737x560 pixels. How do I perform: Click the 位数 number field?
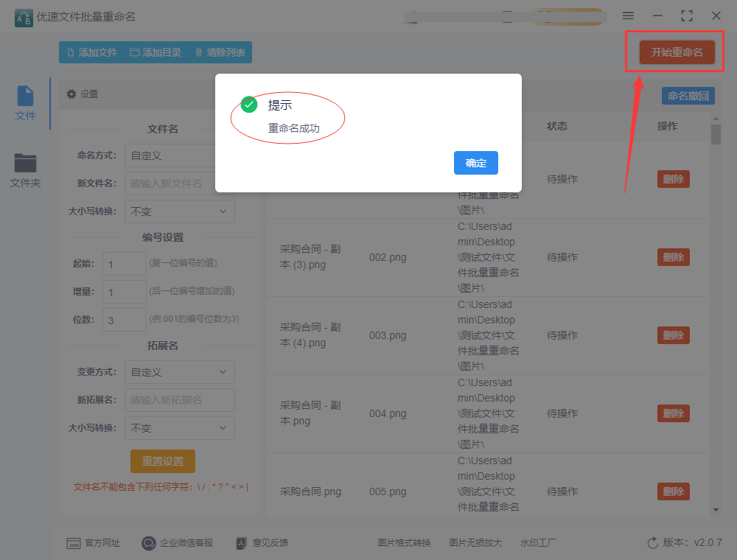click(x=125, y=320)
